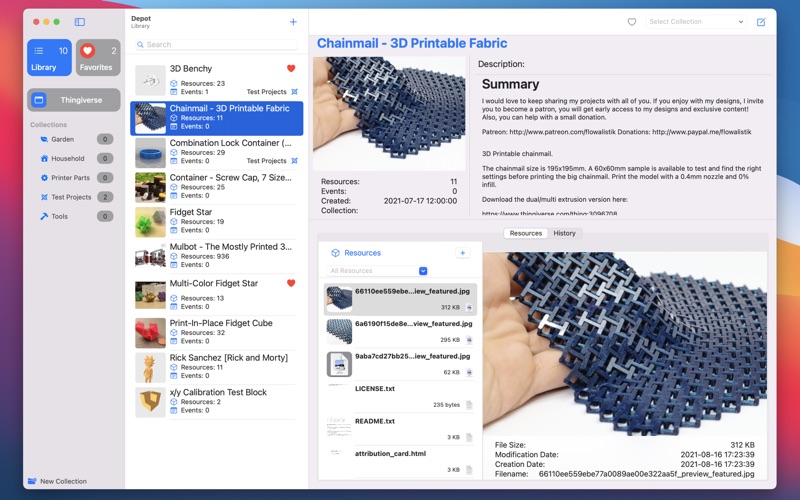
Task: Select resource 66110ee559ebe...iew_featured.jpg
Action: (400, 299)
